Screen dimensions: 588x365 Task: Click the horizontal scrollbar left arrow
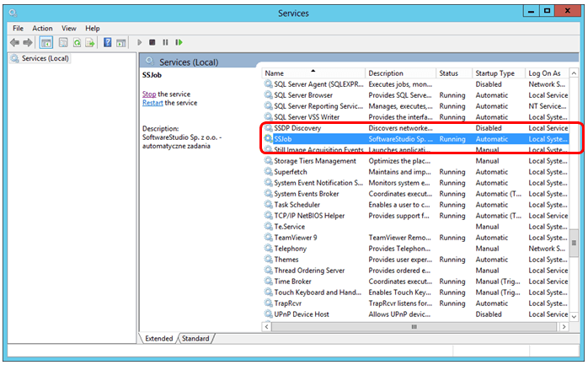pyautogui.click(x=267, y=327)
